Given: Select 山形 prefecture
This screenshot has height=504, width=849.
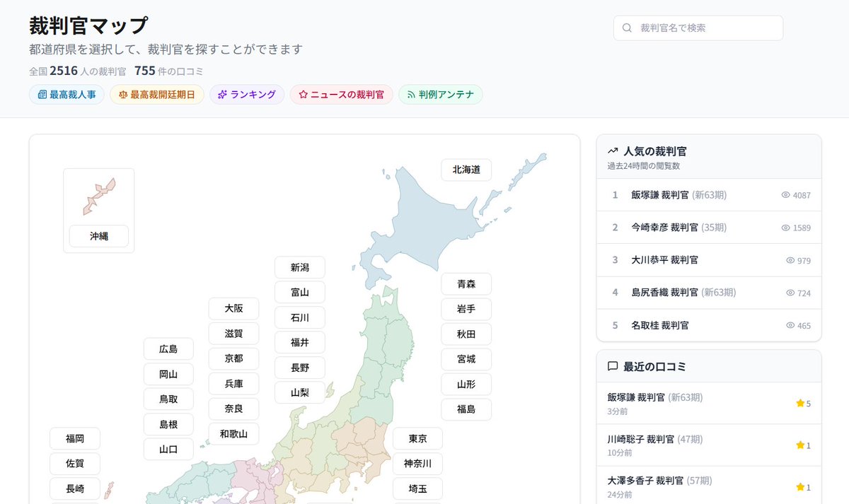Looking at the screenshot, I should (466, 385).
